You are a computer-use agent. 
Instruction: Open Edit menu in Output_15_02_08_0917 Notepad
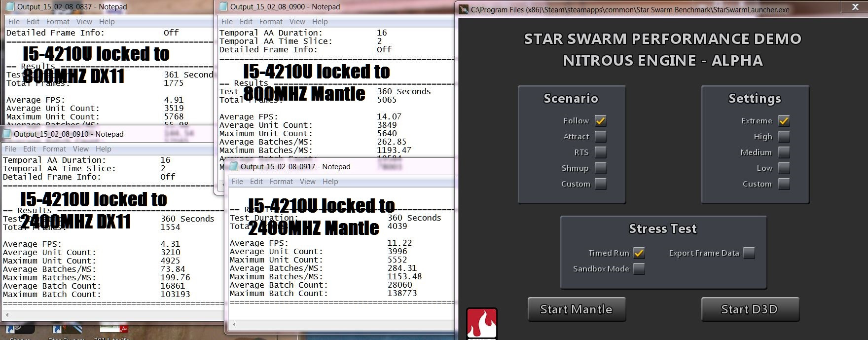click(x=256, y=182)
